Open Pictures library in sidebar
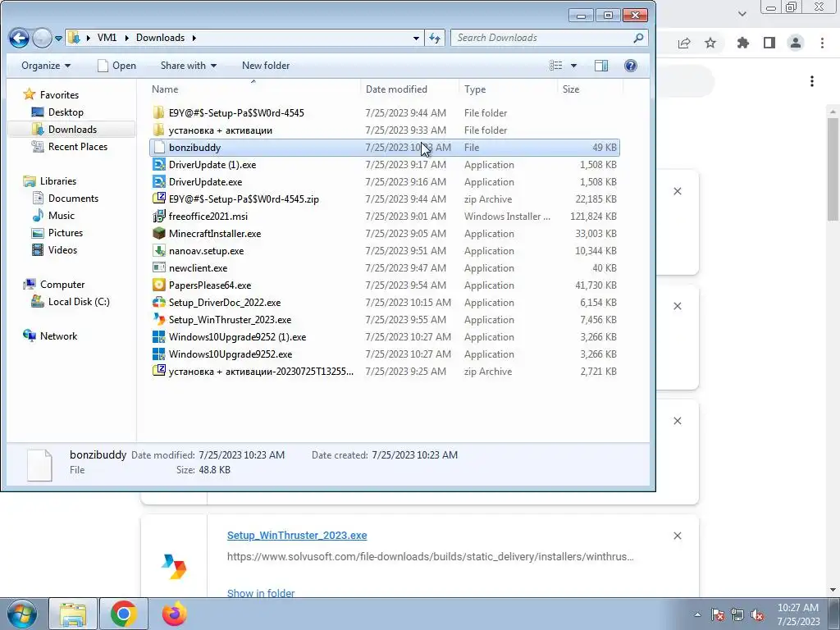Screen dimensions: 840x630 (x=66, y=232)
